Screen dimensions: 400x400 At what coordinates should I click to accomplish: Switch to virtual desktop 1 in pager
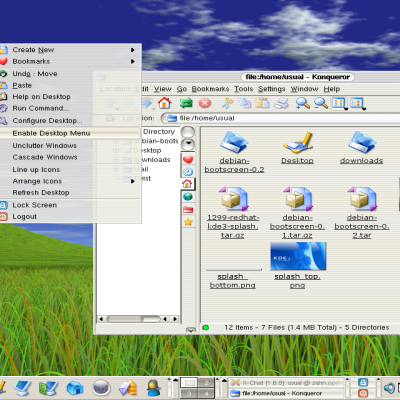pos(189,383)
